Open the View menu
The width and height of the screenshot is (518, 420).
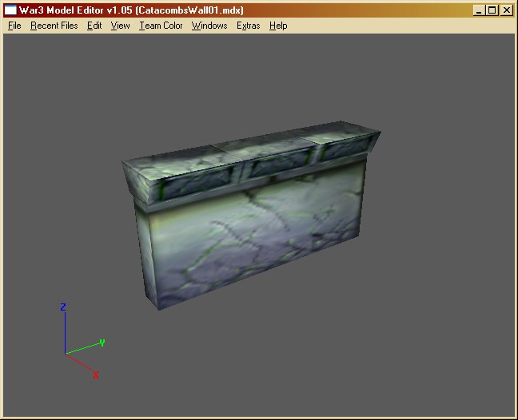[x=120, y=26]
